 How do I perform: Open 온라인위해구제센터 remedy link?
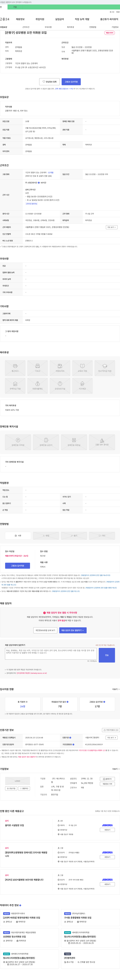(32, 673)
